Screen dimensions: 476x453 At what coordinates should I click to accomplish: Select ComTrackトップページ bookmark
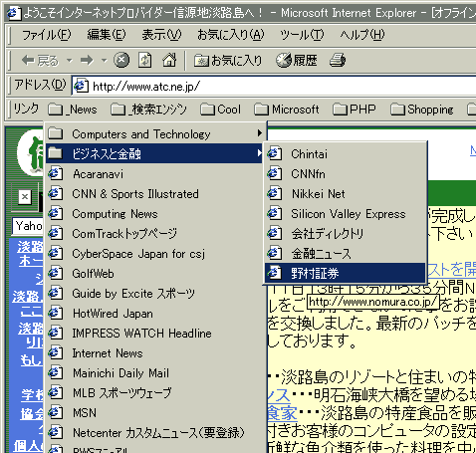click(x=155, y=234)
